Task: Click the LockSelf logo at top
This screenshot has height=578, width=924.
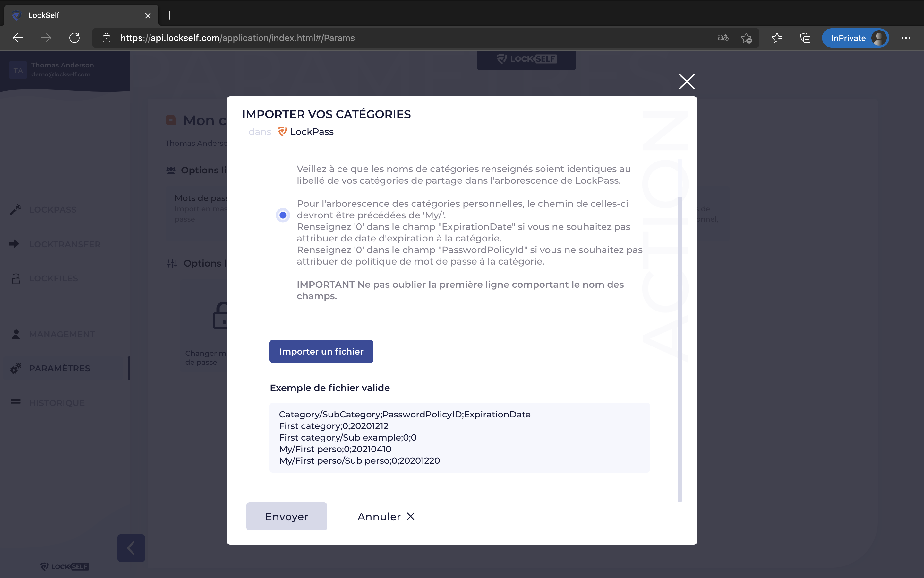Action: coord(526,59)
